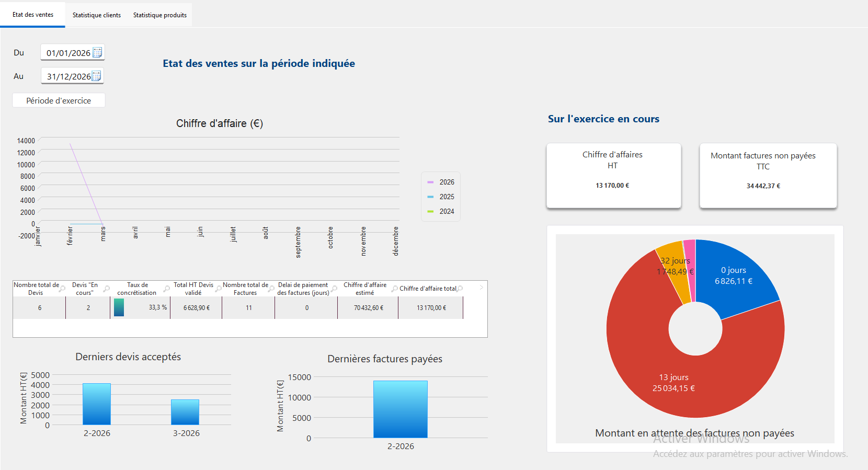
Task: Click the 'Chiffre d'affaire (€)' chart title
Action: 220,123
